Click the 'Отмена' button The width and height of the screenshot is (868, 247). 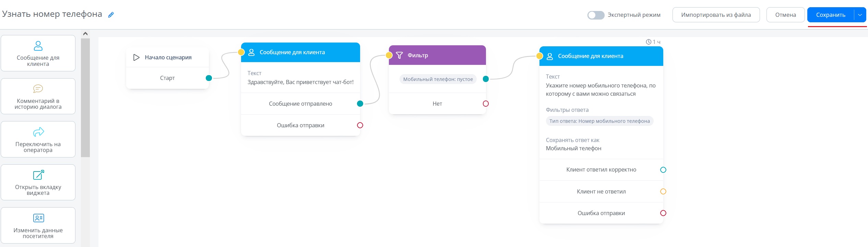pos(785,15)
